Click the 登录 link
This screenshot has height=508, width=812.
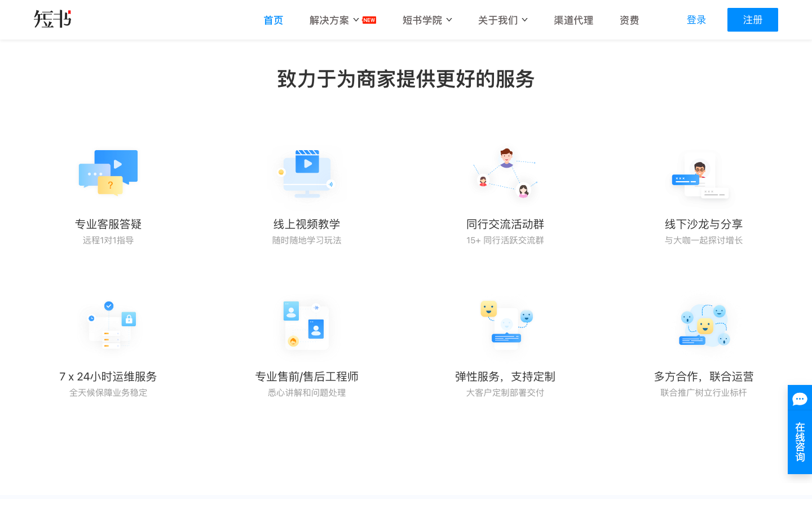(x=696, y=20)
